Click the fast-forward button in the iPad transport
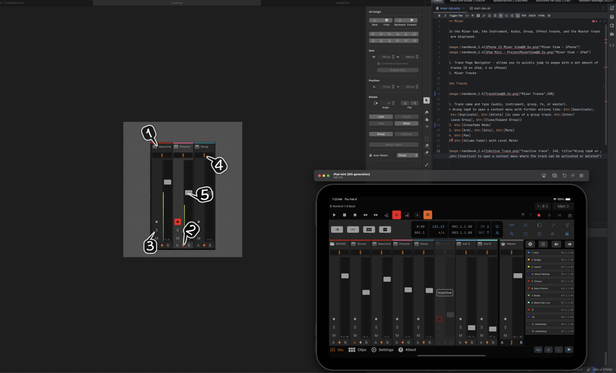This screenshot has height=373, width=616. [376, 215]
